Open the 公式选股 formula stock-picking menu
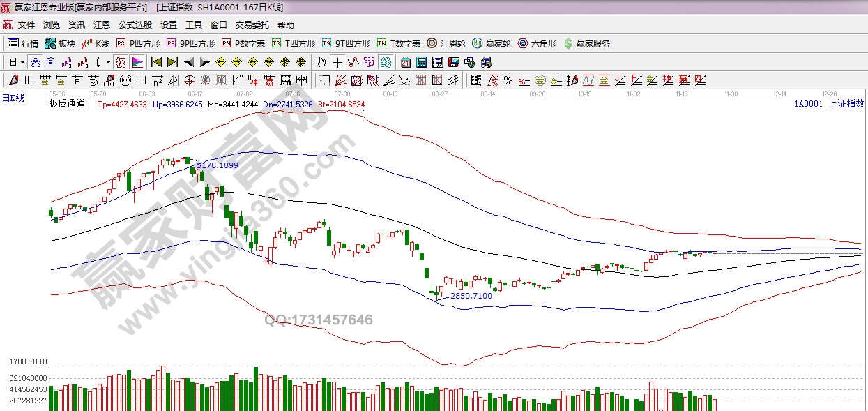The height and width of the screenshot is (411, 868). click(135, 24)
